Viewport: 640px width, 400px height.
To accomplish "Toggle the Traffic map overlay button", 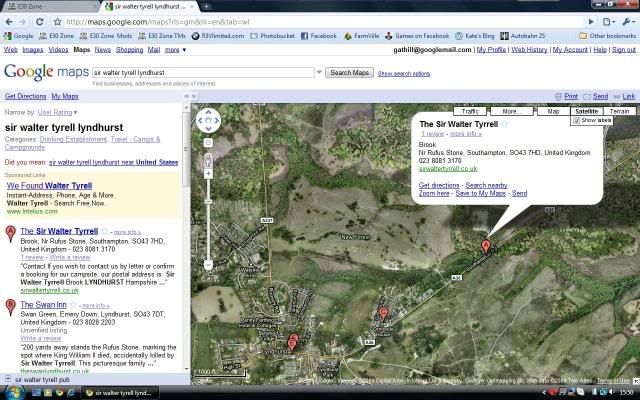I will pyautogui.click(x=471, y=111).
